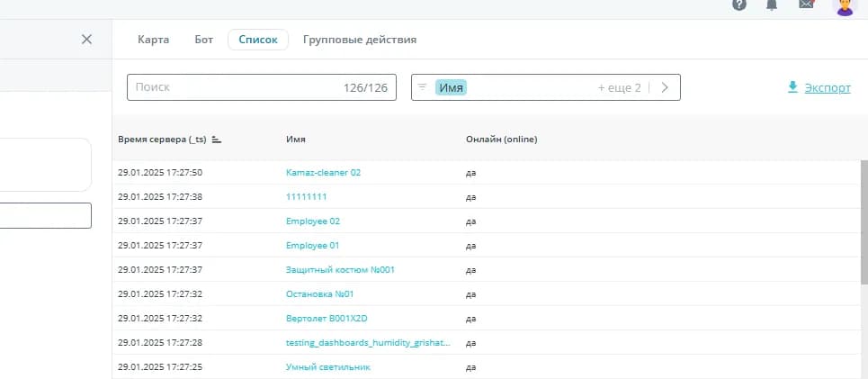Viewport: 868px width, 379px height.
Task: Open the Групповые действия tab
Action: (360, 40)
